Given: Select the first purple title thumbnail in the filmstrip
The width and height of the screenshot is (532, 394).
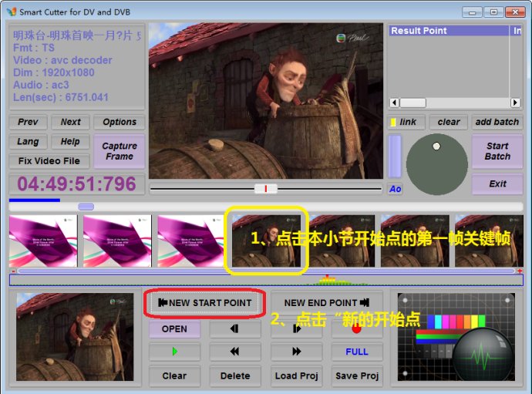Looking at the screenshot, I should pyautogui.click(x=43, y=241).
